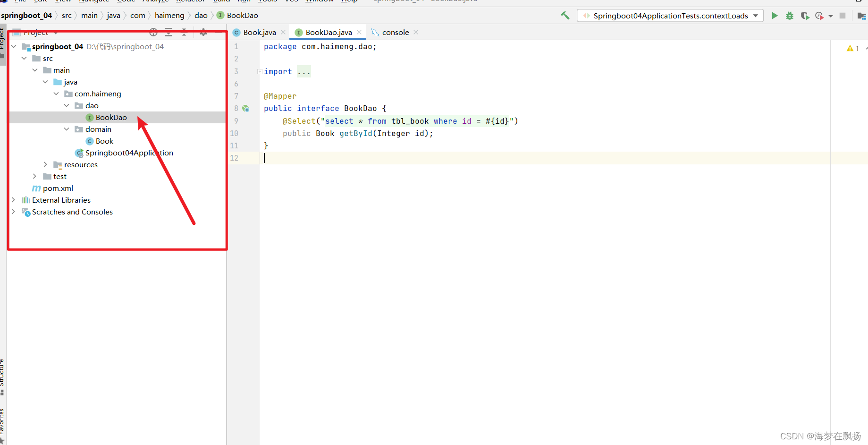Image resolution: width=868 pixels, height=445 pixels.
Task: Collapse the com.haimeng package chevron
Action: [56, 94]
